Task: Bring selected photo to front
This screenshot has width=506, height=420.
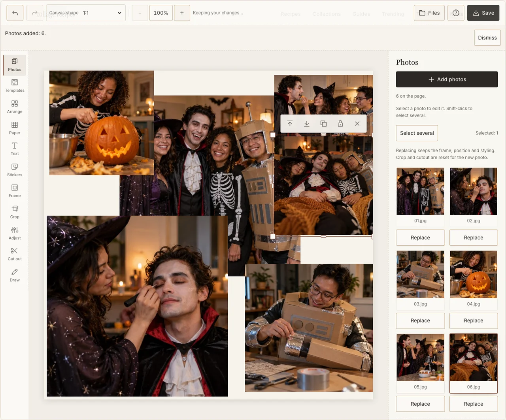Action: coord(290,124)
